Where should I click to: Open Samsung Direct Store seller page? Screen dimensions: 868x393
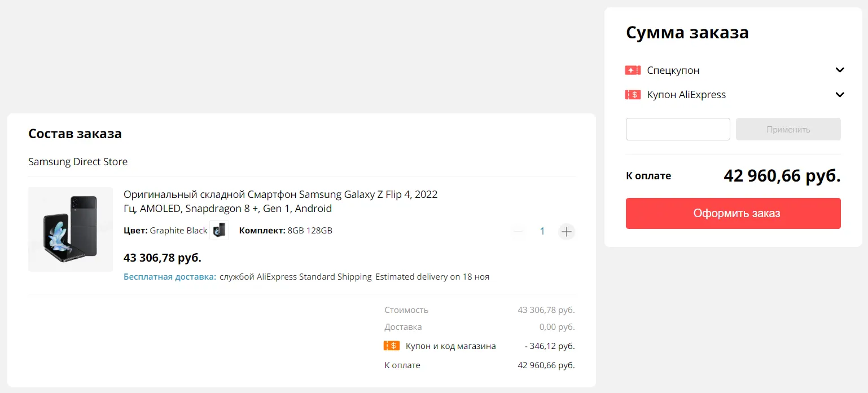78,162
